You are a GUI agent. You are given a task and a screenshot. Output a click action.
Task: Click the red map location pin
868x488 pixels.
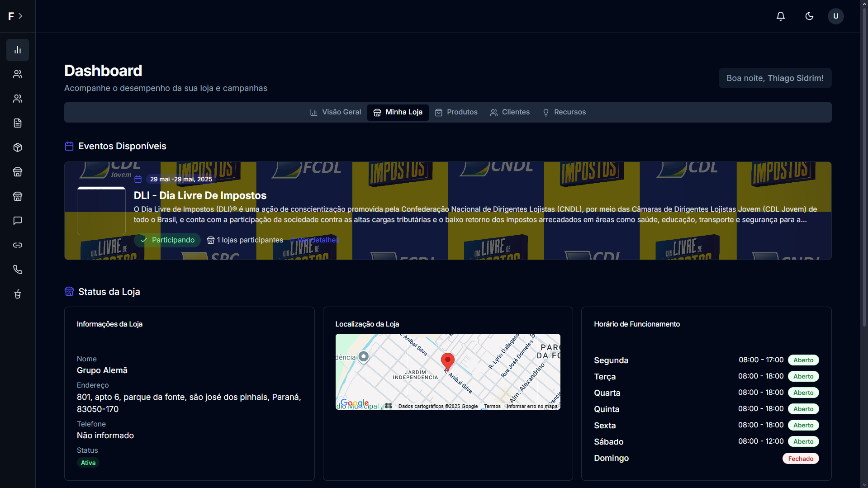(x=447, y=361)
